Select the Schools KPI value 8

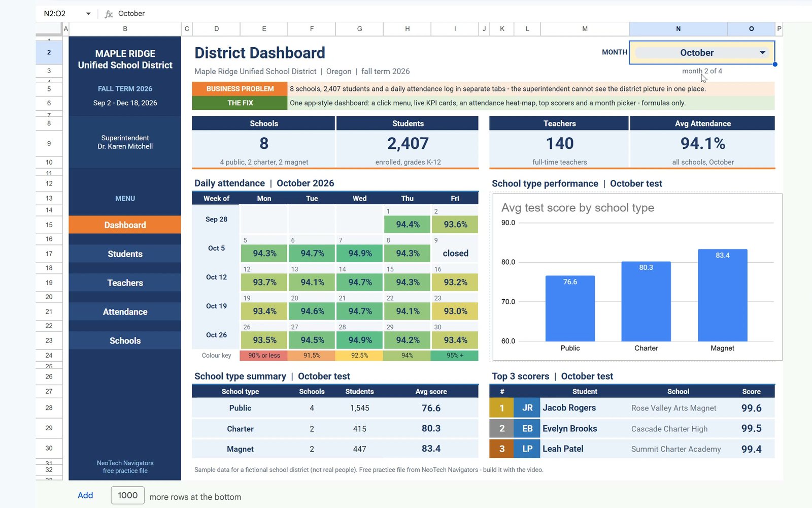coord(264,144)
